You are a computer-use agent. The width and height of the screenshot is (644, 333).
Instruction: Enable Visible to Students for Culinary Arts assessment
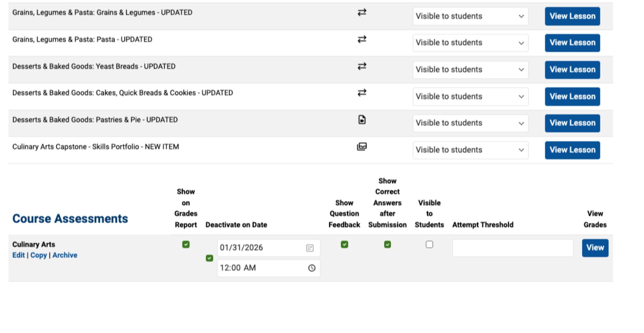tap(429, 245)
